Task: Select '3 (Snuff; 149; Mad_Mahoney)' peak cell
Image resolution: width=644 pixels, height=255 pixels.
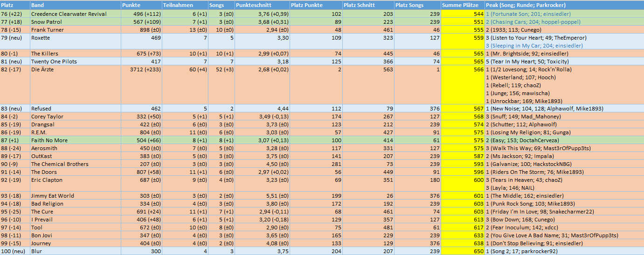Action: [x=564, y=117]
